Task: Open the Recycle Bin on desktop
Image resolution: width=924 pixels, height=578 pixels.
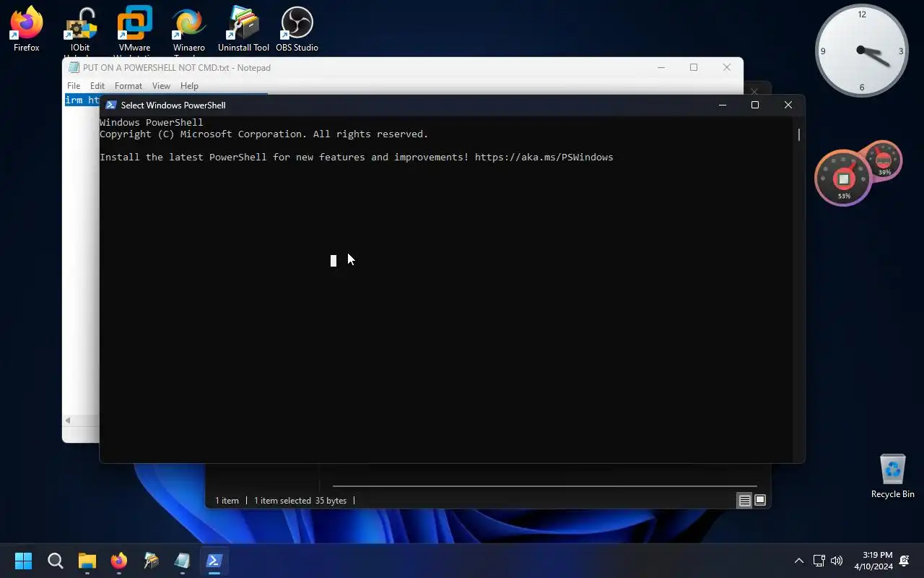Action: (893, 476)
